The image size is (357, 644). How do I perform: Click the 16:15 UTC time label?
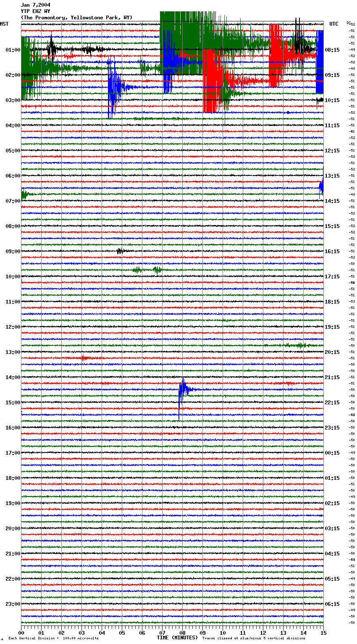[x=332, y=251]
